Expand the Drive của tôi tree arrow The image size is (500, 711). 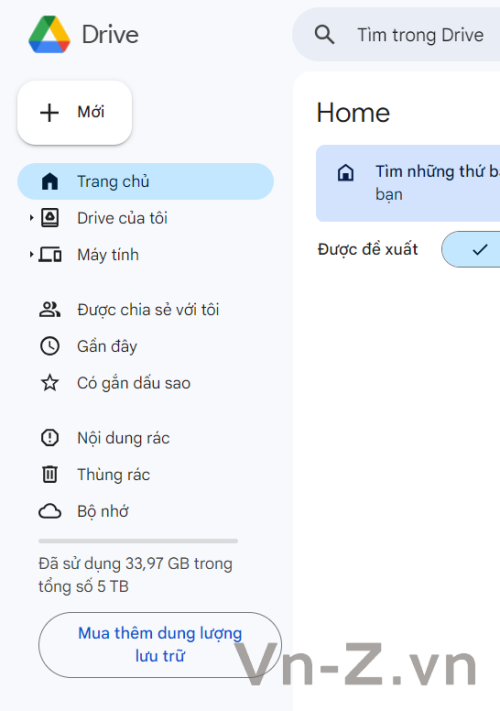point(31,218)
